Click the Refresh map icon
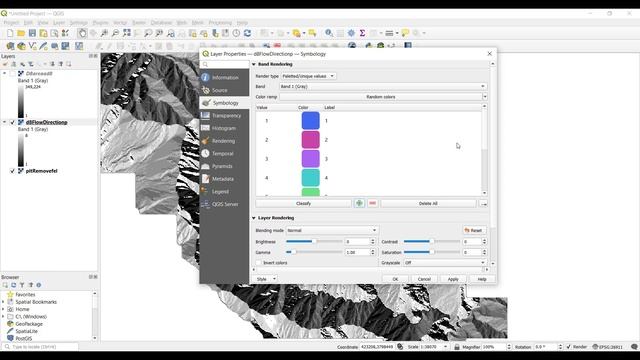The height and width of the screenshot is (360, 640). coord(247,33)
